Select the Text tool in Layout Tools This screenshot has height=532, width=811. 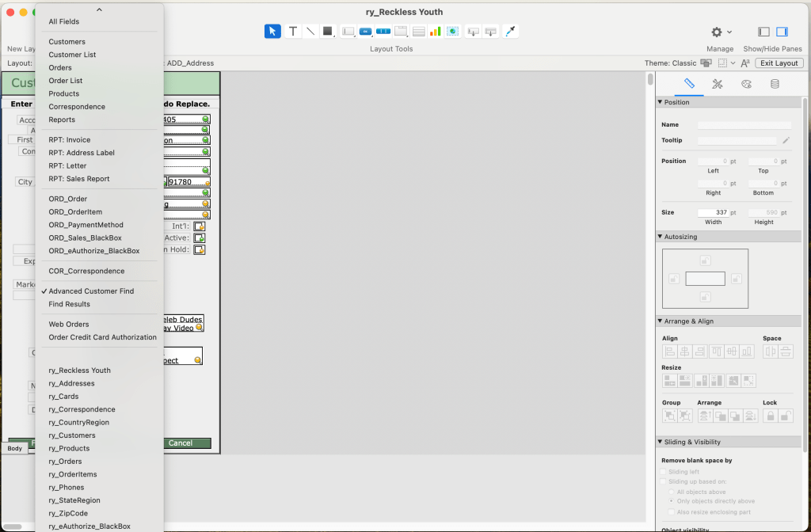(x=293, y=32)
